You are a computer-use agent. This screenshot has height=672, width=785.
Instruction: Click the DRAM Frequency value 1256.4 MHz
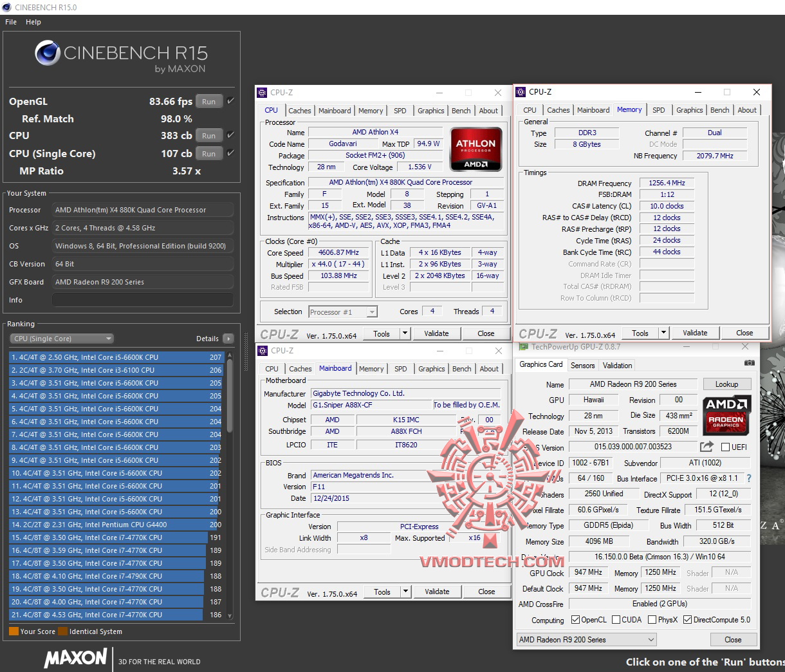(667, 183)
